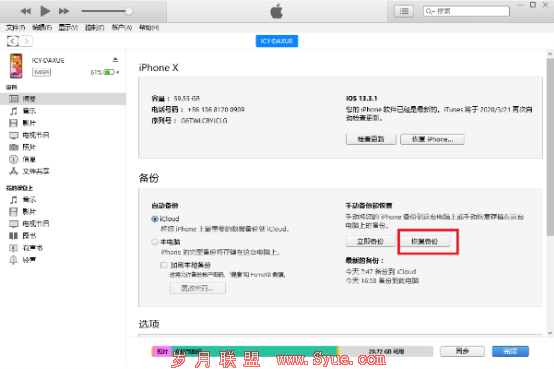554x369 pixels.
Task: Click the next track button
Action: coord(64,11)
